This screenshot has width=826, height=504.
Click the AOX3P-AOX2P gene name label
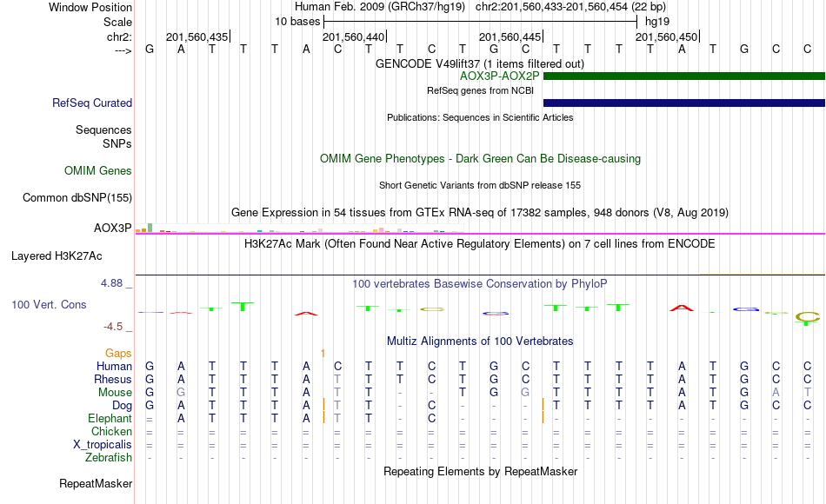(499, 76)
